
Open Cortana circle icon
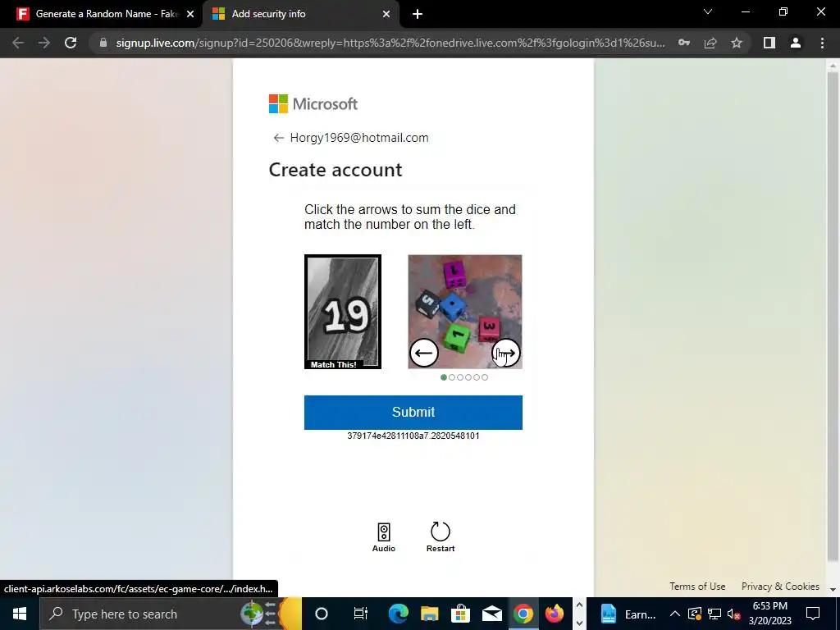[x=321, y=614]
